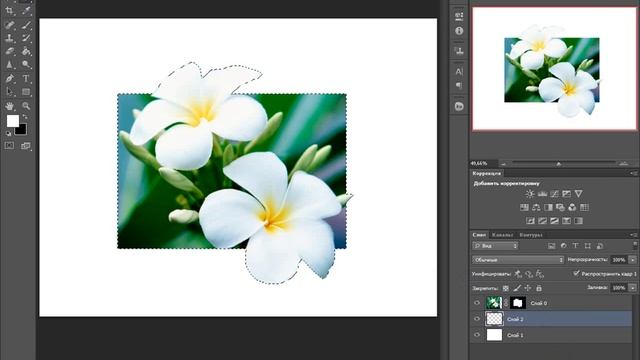
Task: Reset default foreground and background colors
Action: 9,133
